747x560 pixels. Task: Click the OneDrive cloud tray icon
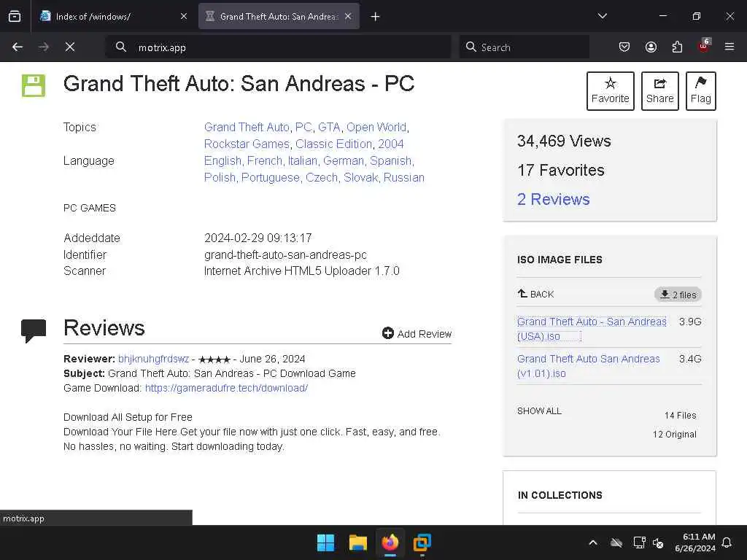(616, 542)
